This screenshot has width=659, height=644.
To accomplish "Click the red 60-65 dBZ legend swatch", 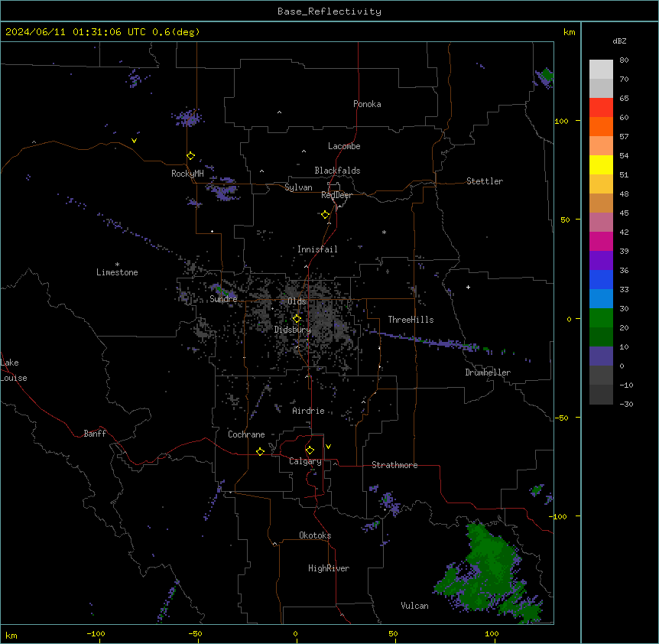I will (601, 107).
